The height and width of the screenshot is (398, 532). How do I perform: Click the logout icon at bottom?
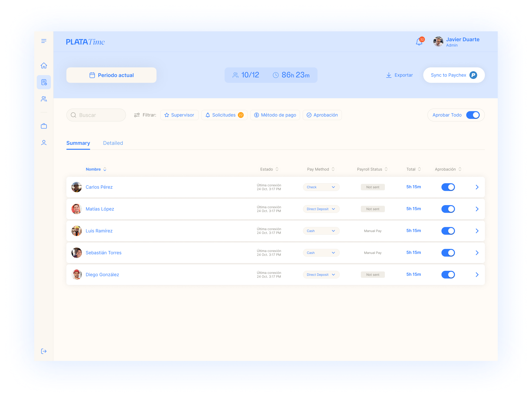click(x=44, y=351)
